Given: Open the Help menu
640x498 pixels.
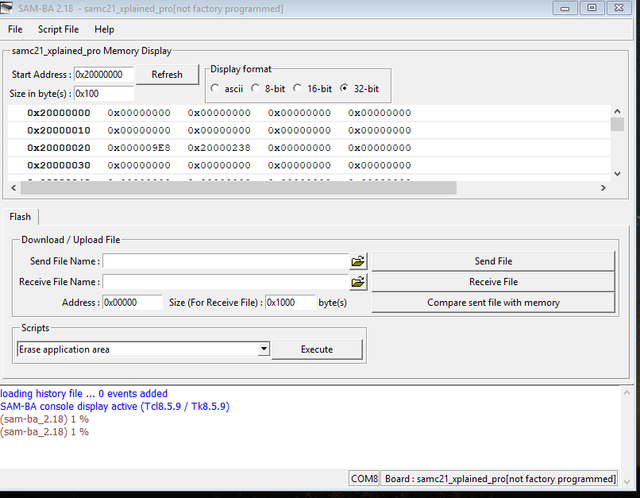Looking at the screenshot, I should pyautogui.click(x=104, y=30).
